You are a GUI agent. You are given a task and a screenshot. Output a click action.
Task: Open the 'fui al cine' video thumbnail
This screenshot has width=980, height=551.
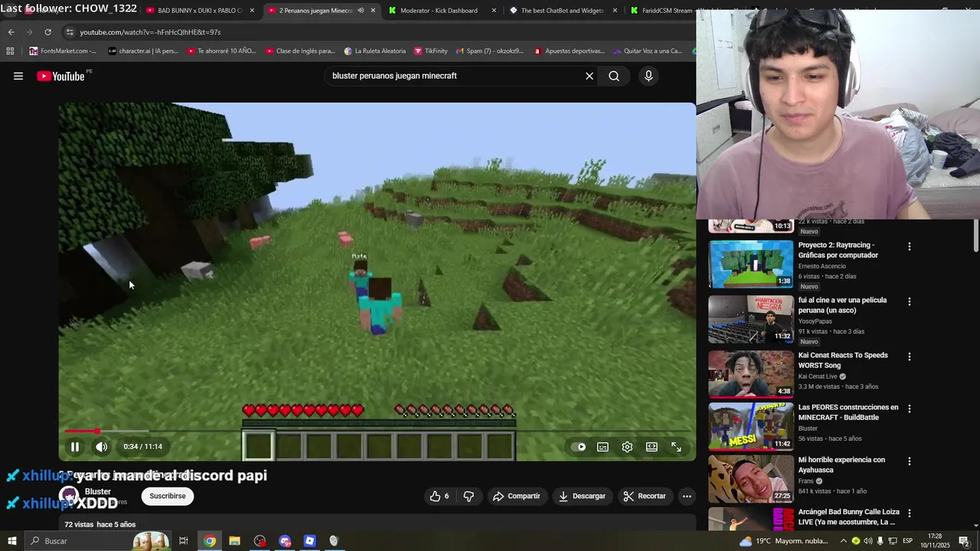(750, 319)
